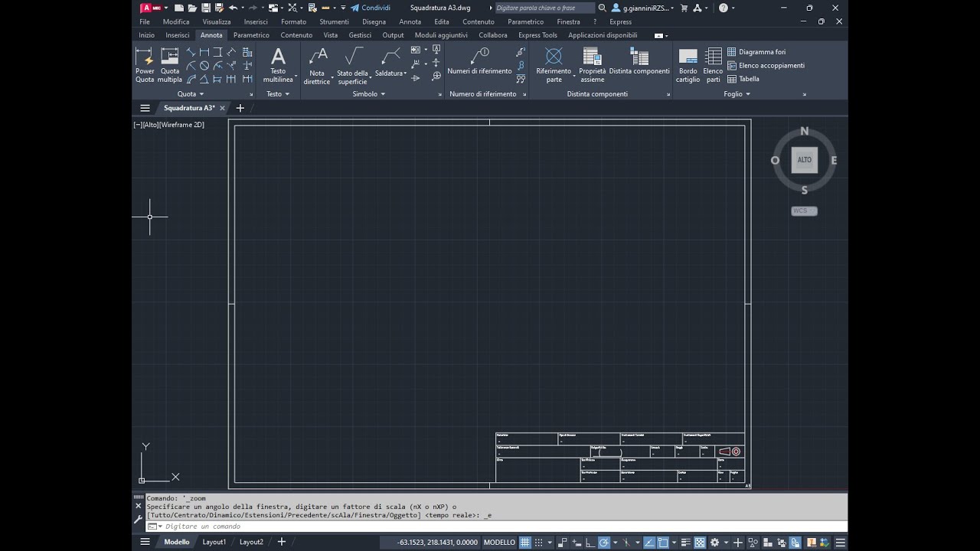Switch to the Layout2 tab
This screenshot has width=980, height=551.
pos(251,542)
